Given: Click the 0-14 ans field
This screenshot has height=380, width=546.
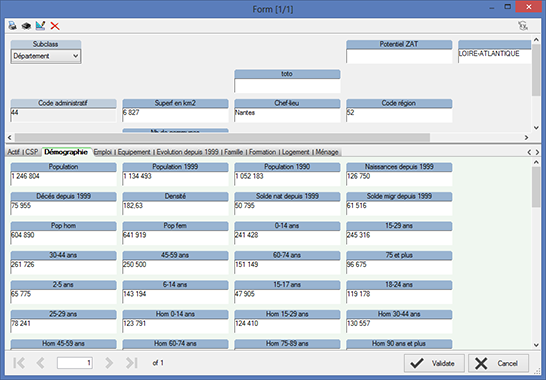Looking at the screenshot, I should tap(287, 238).
